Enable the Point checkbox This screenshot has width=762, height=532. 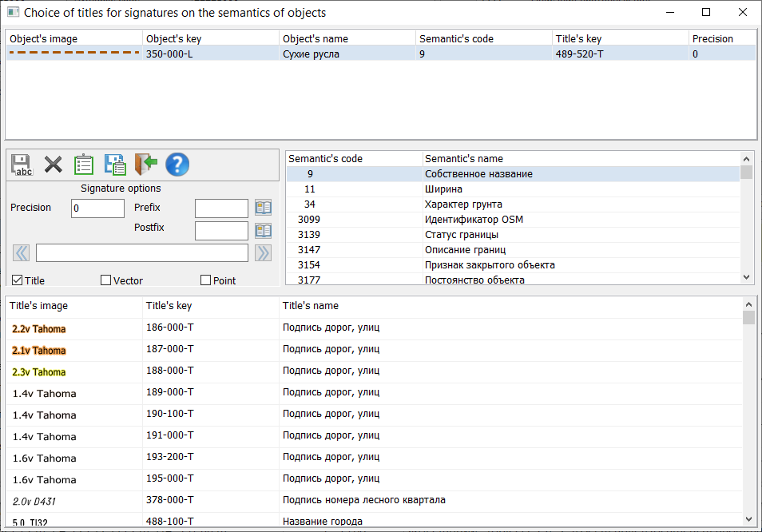click(x=206, y=280)
